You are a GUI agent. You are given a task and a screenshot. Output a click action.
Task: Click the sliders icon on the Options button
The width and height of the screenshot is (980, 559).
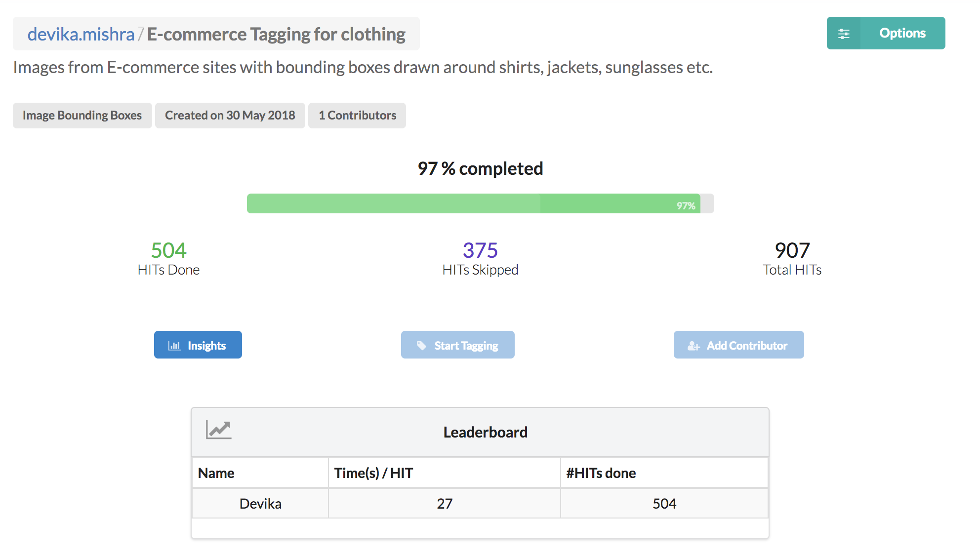pyautogui.click(x=845, y=33)
